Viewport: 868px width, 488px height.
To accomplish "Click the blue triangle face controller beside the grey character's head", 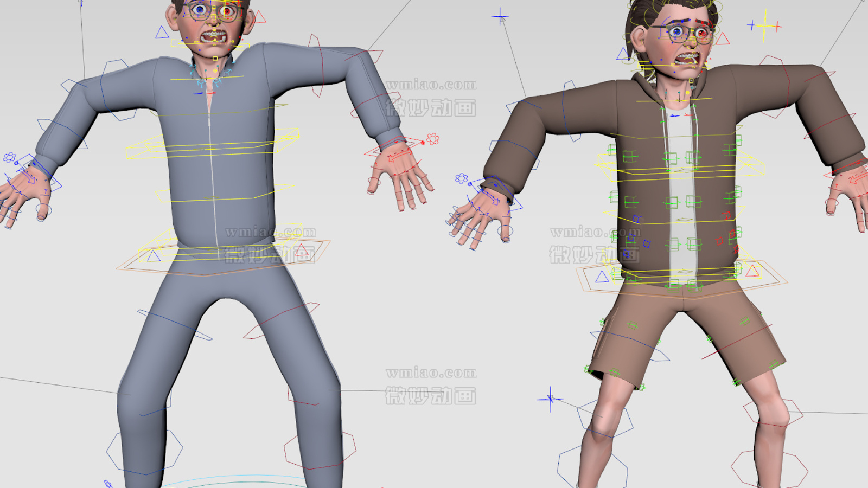I will pos(162,33).
